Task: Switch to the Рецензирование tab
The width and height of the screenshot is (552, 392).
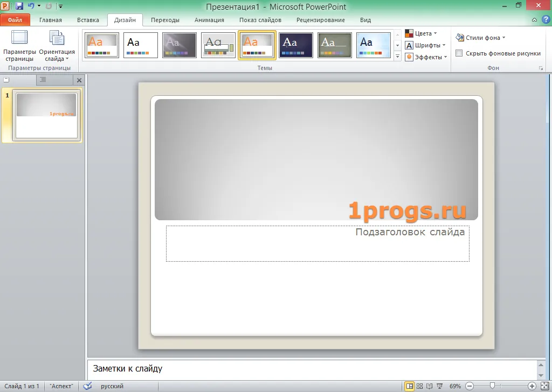Action: point(320,20)
